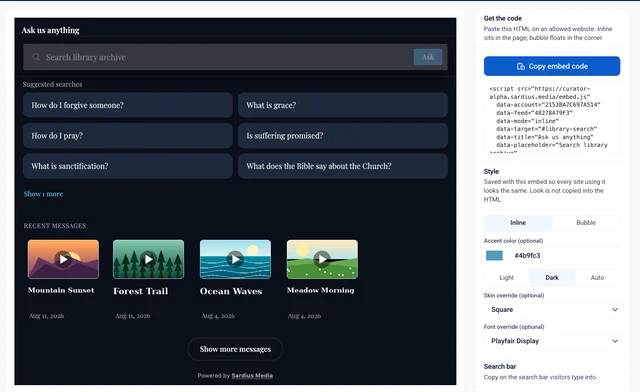This screenshot has height=392, width=640.
Task: Select suggestion How do I pray?
Action: pyautogui.click(x=128, y=136)
